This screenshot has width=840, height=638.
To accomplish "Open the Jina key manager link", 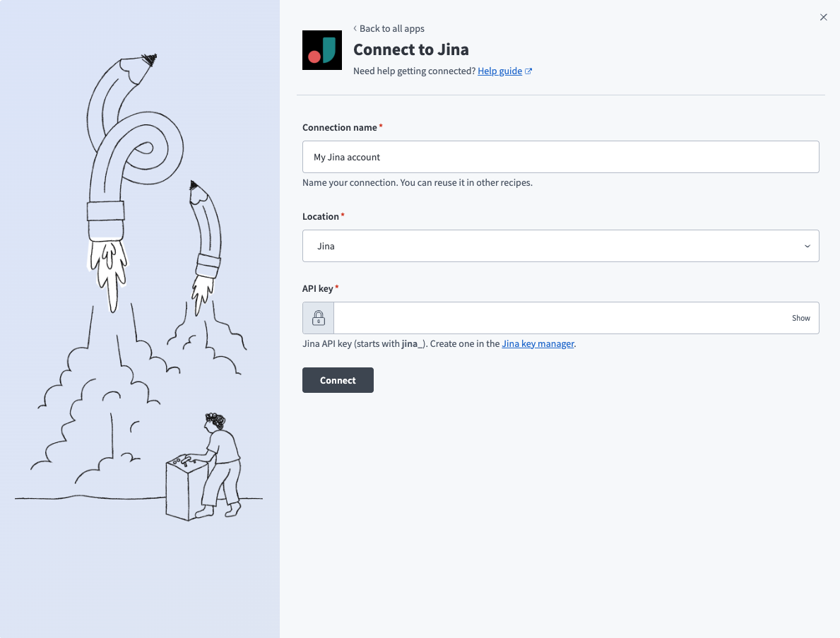I will click(538, 343).
